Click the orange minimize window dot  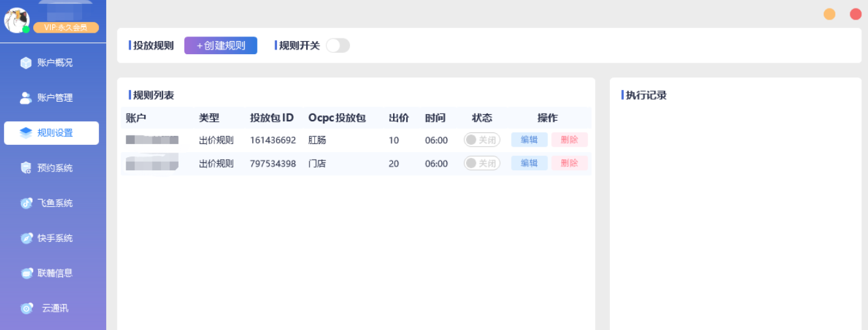[x=830, y=14]
